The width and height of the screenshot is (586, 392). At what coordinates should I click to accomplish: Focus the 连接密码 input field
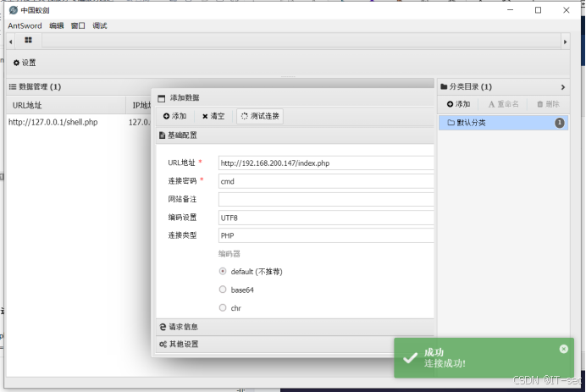coord(326,181)
